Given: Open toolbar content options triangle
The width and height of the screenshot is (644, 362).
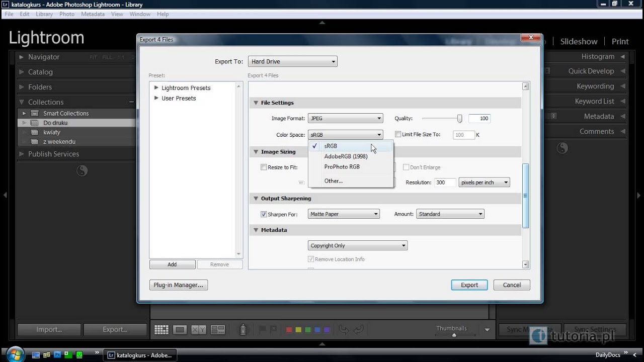Looking at the screenshot, I should coord(487,330).
